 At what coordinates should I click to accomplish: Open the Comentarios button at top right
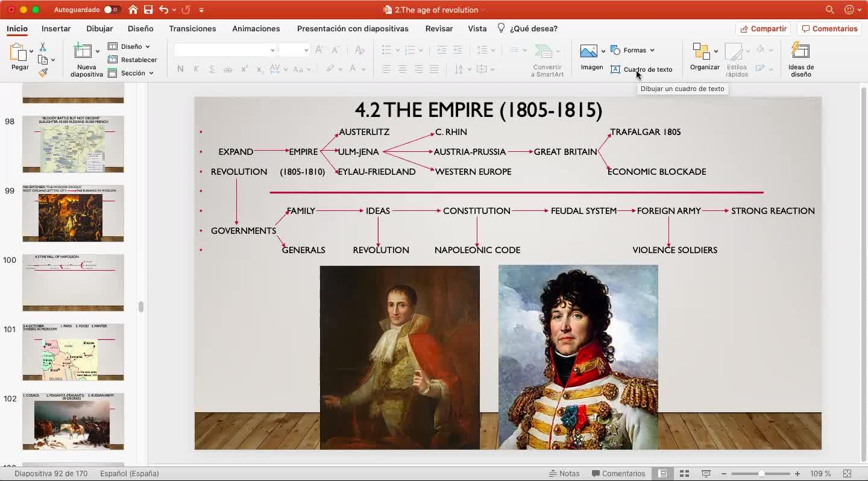[x=829, y=29]
